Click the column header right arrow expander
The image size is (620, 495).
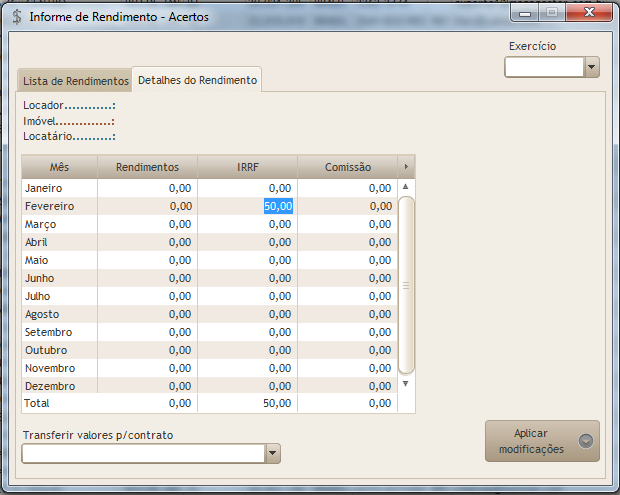pos(406,167)
